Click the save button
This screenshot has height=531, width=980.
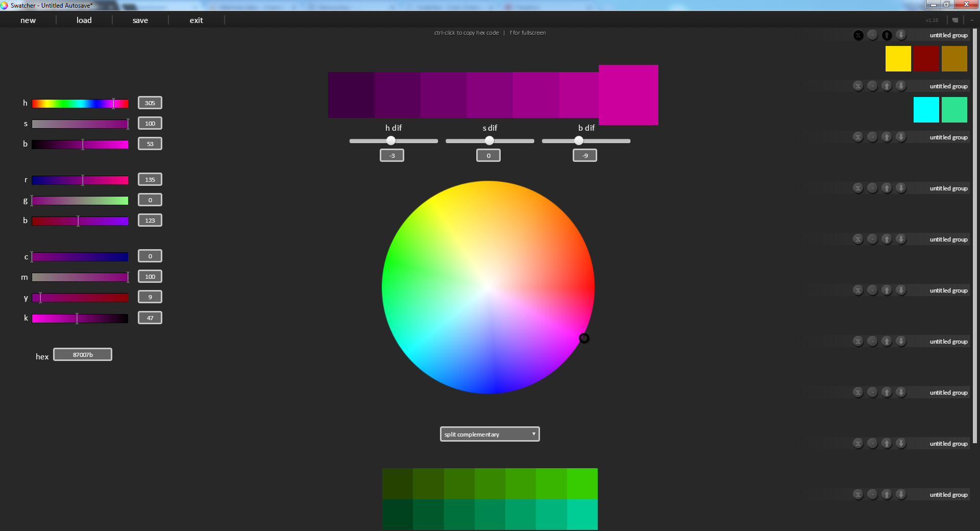pyautogui.click(x=140, y=20)
